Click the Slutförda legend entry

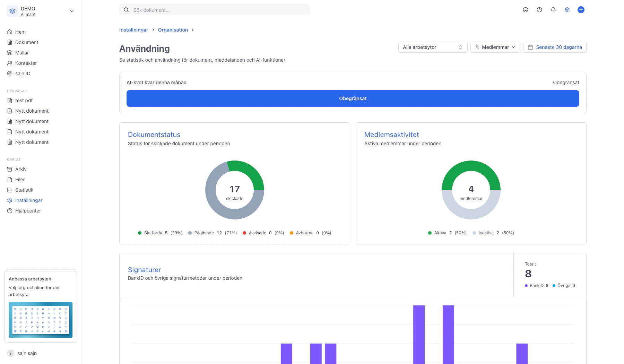click(160, 233)
